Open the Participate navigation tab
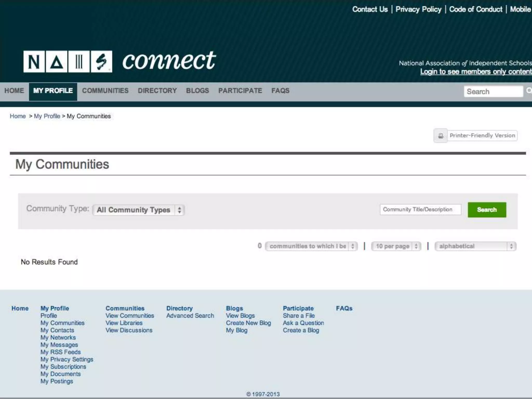This screenshot has width=532, height=399. [x=240, y=91]
